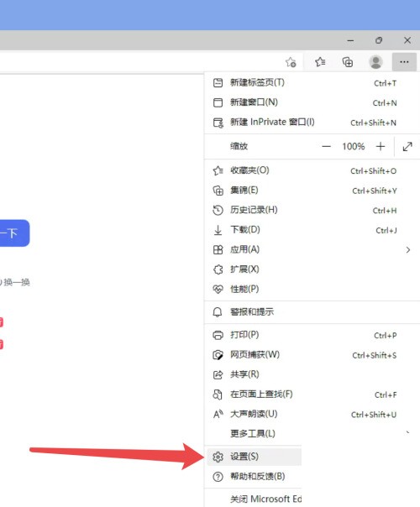Click the download arrow icon
This screenshot has width=420, height=507.
[x=218, y=230]
